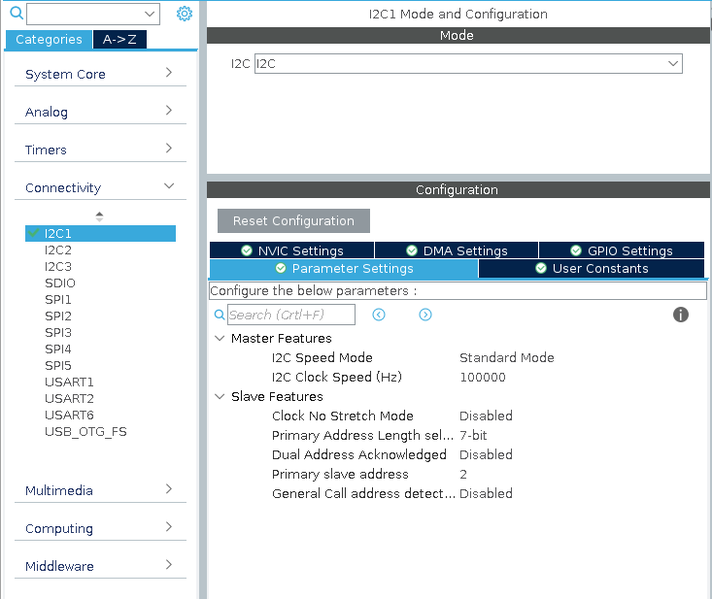The image size is (712, 599).
Task: Click the parameter Search field
Action: [x=290, y=315]
